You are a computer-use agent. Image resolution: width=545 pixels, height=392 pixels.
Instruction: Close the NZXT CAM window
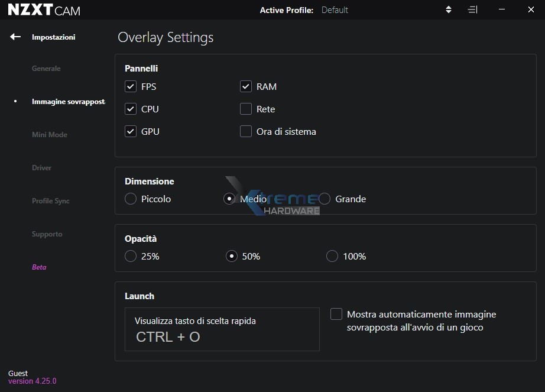529,10
